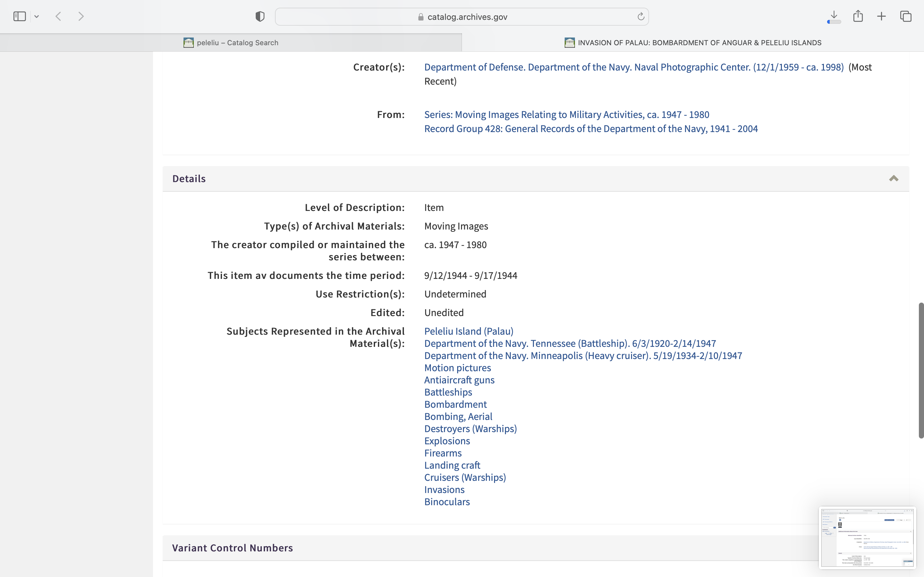Show the downloads list
Image resolution: width=924 pixels, height=577 pixels.
click(834, 16)
